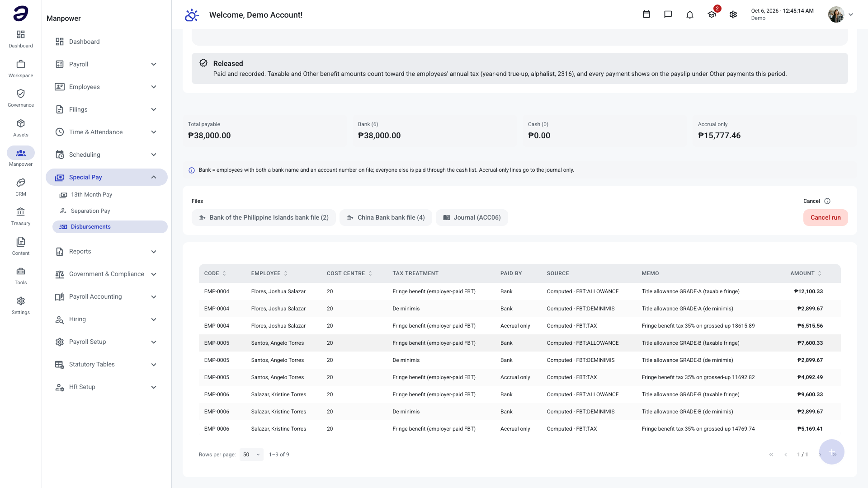Open the Journal (ACC06) file

[x=472, y=217]
